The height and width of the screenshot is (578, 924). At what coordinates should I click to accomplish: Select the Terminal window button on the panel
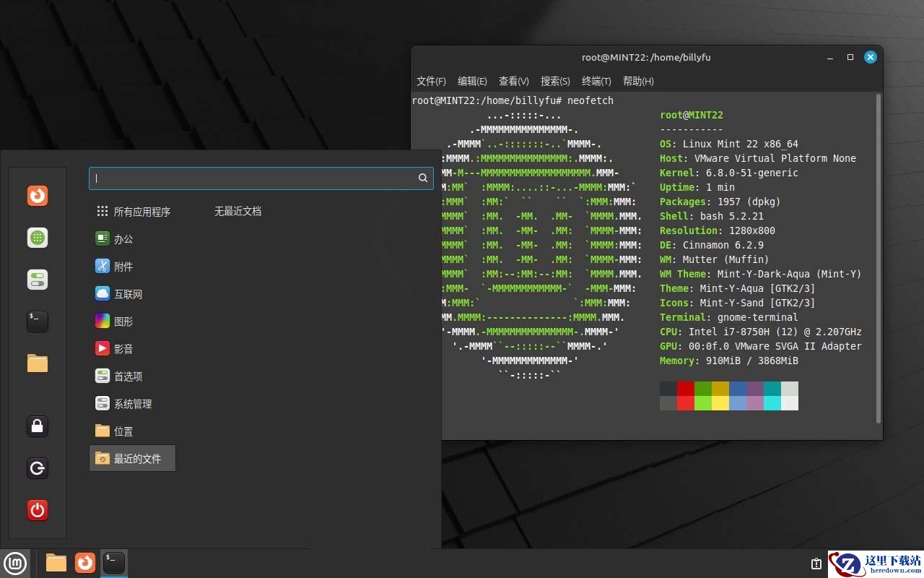point(114,563)
